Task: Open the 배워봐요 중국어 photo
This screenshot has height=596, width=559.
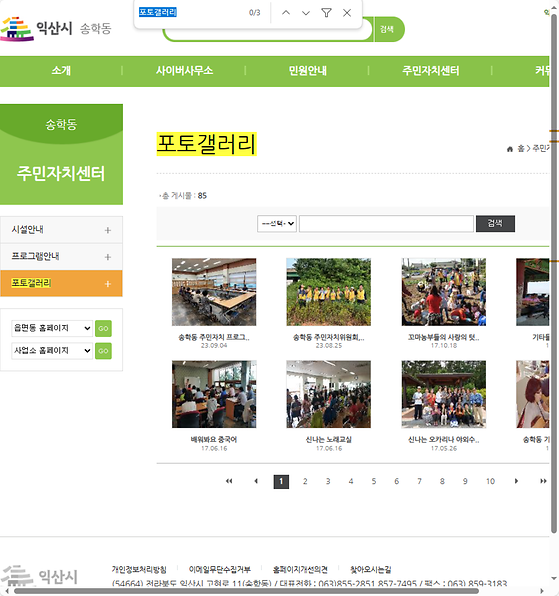Action: pos(214,394)
